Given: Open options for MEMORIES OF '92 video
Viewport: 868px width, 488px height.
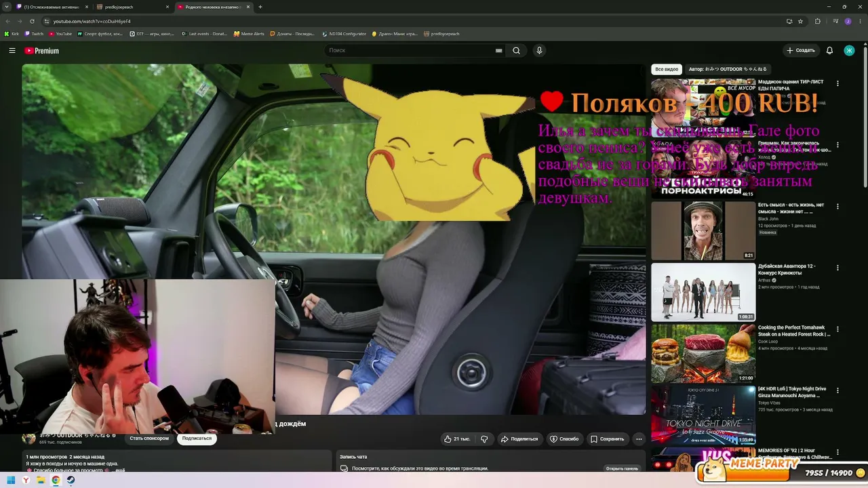Looking at the screenshot, I should [x=837, y=452].
